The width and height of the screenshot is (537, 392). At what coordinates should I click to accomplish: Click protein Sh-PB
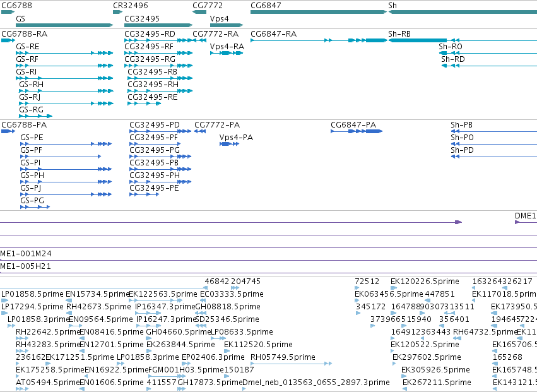(462, 125)
